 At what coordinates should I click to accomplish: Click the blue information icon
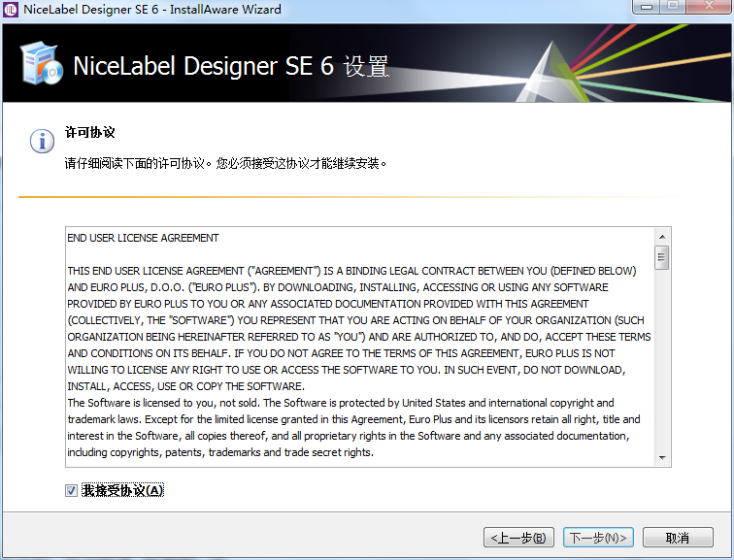(x=42, y=142)
